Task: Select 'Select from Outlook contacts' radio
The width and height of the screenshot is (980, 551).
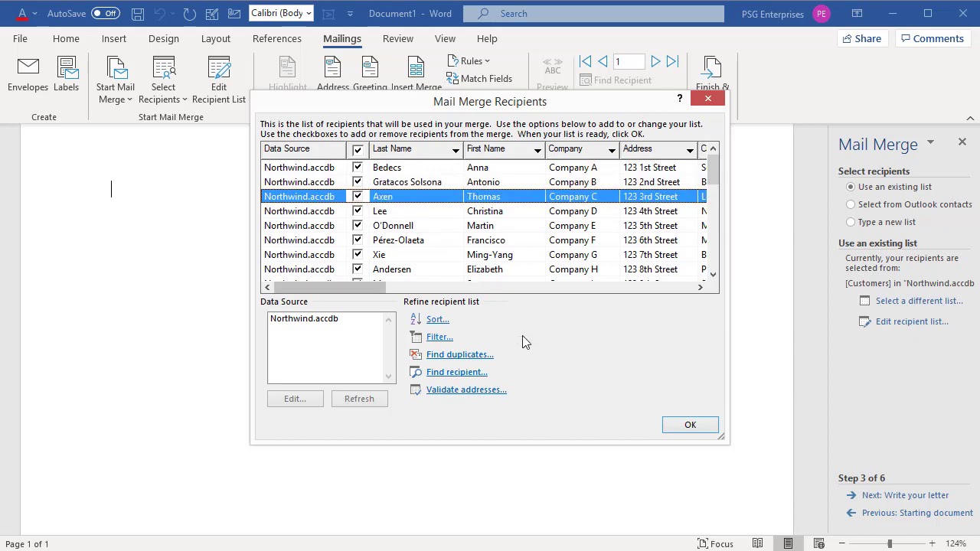Action: coord(851,204)
